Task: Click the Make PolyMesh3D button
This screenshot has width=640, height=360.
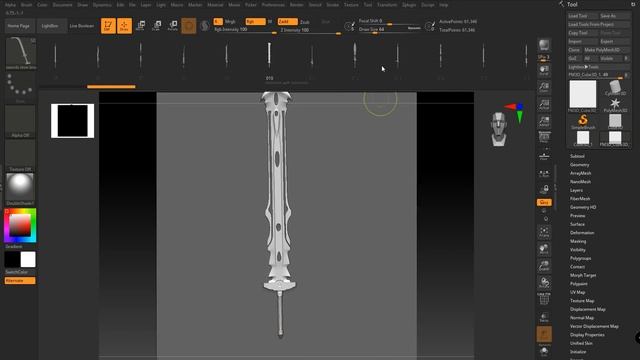Action: [607, 50]
